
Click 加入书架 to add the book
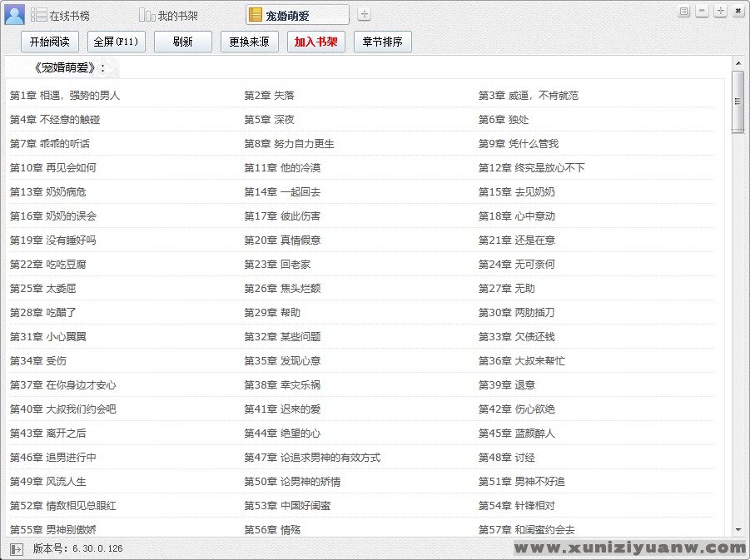coord(316,42)
